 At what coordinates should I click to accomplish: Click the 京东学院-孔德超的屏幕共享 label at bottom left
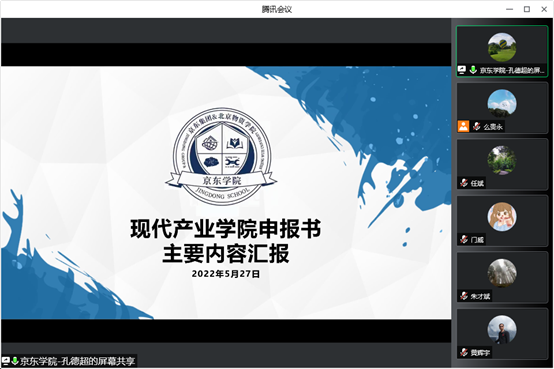(x=77, y=361)
